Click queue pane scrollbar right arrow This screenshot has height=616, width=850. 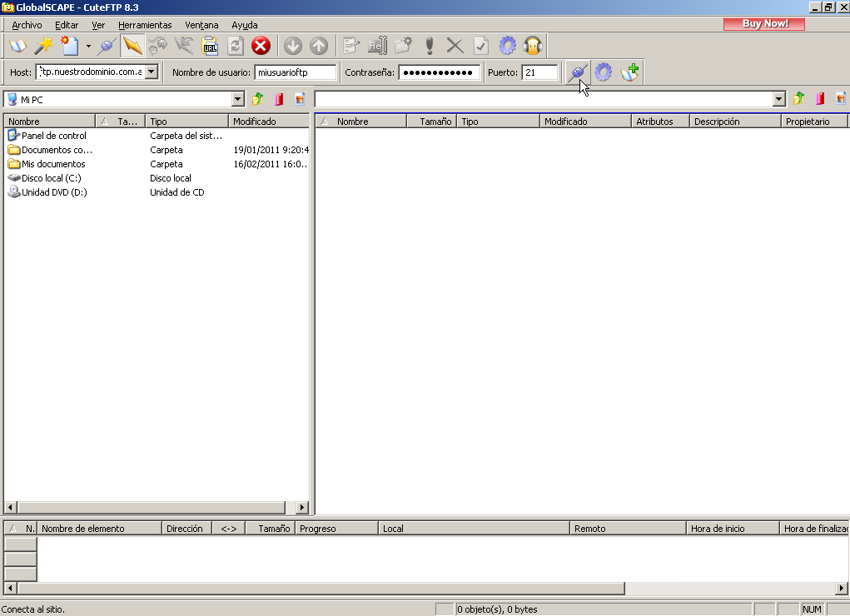[841, 589]
